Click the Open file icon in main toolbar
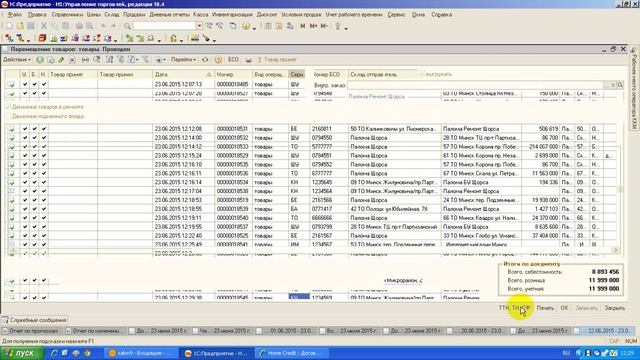 20,26
